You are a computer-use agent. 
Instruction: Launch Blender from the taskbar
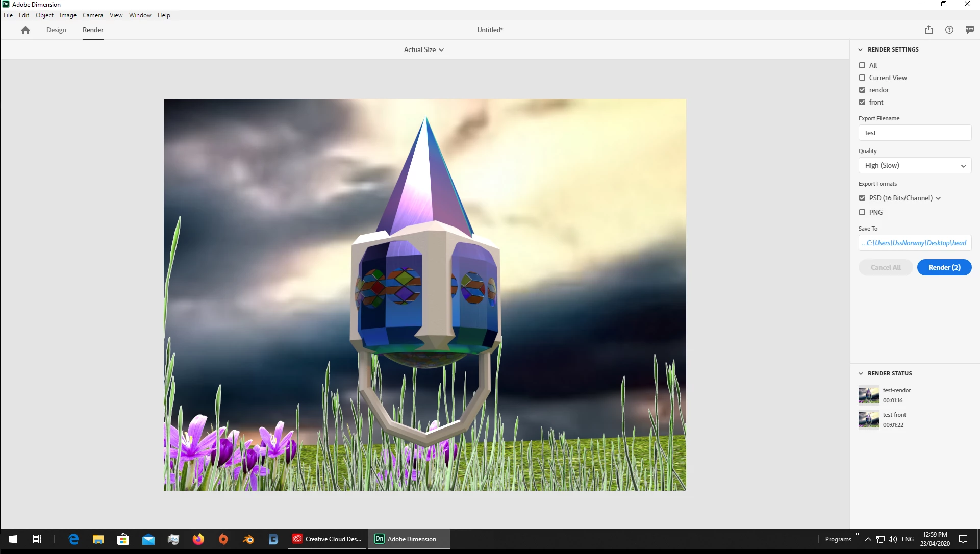(x=248, y=539)
